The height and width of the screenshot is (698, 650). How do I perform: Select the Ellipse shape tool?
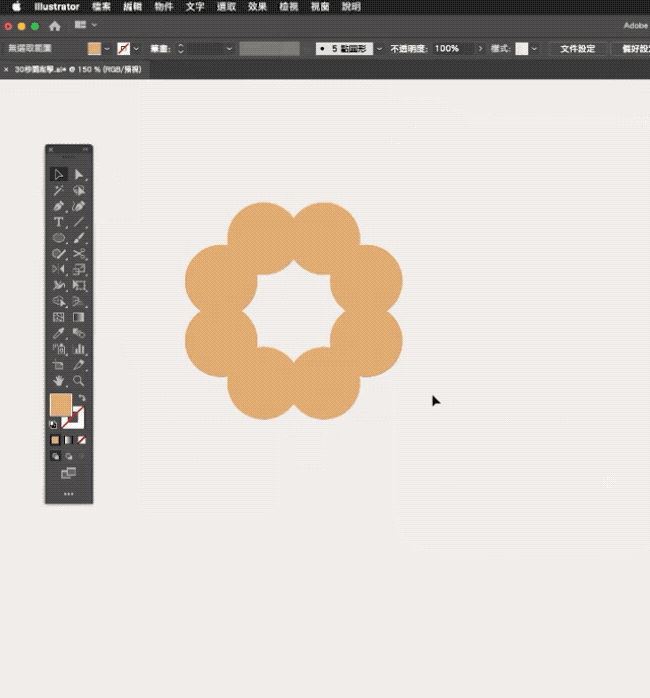[x=59, y=238]
